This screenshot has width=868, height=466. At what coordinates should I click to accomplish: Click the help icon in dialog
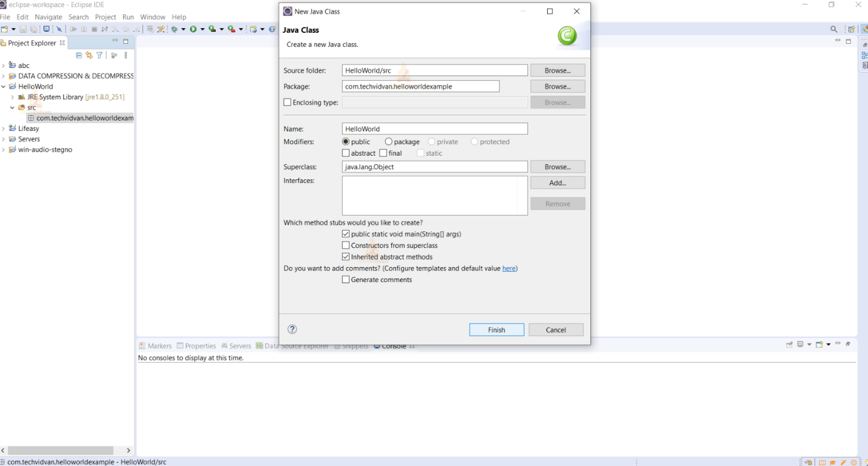[x=292, y=329]
